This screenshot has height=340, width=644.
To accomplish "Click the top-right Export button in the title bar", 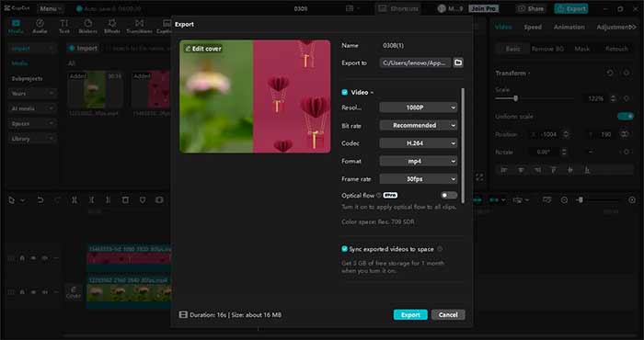I will point(571,8).
